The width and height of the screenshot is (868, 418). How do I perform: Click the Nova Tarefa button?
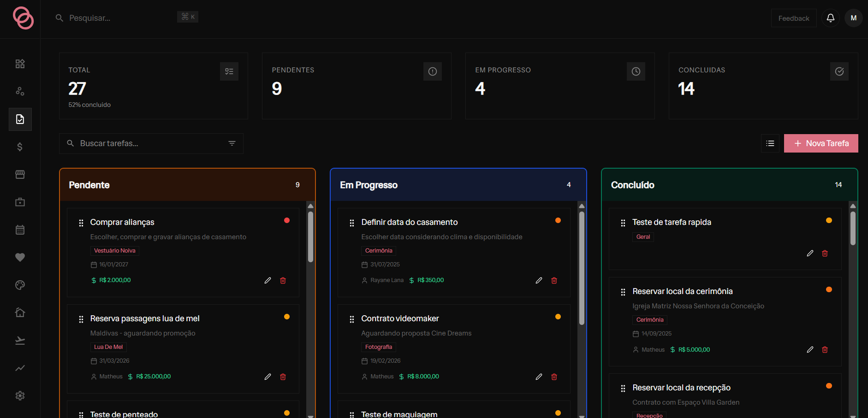pos(821,143)
